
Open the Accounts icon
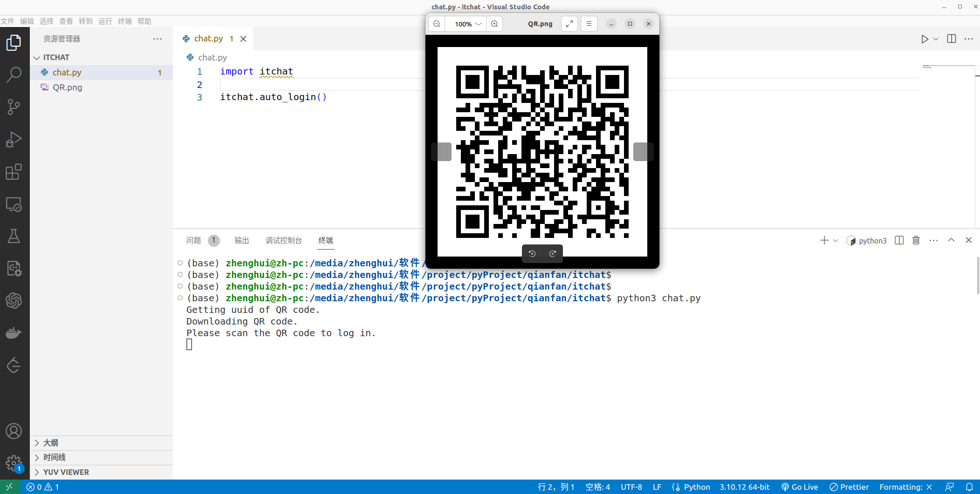(14, 431)
